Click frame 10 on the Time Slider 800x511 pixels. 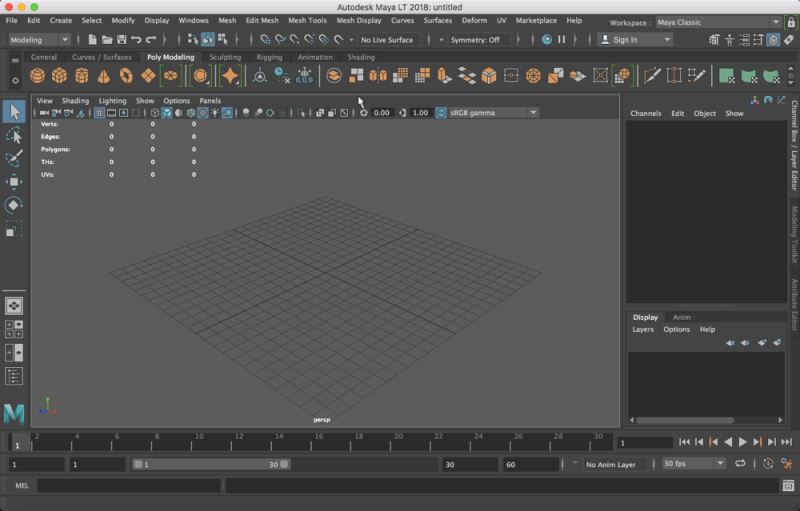pyautogui.click(x=192, y=442)
